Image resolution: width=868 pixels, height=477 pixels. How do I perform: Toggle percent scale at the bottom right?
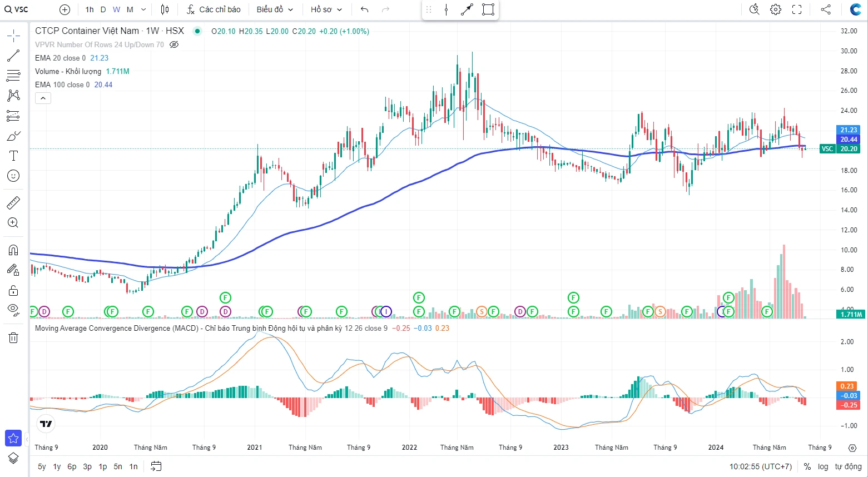pos(807,466)
